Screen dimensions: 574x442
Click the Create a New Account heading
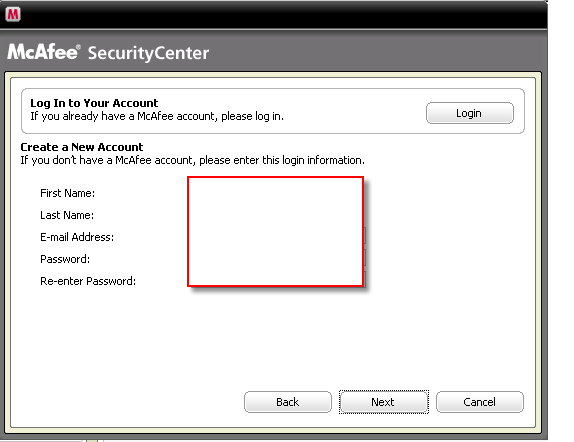coord(82,147)
